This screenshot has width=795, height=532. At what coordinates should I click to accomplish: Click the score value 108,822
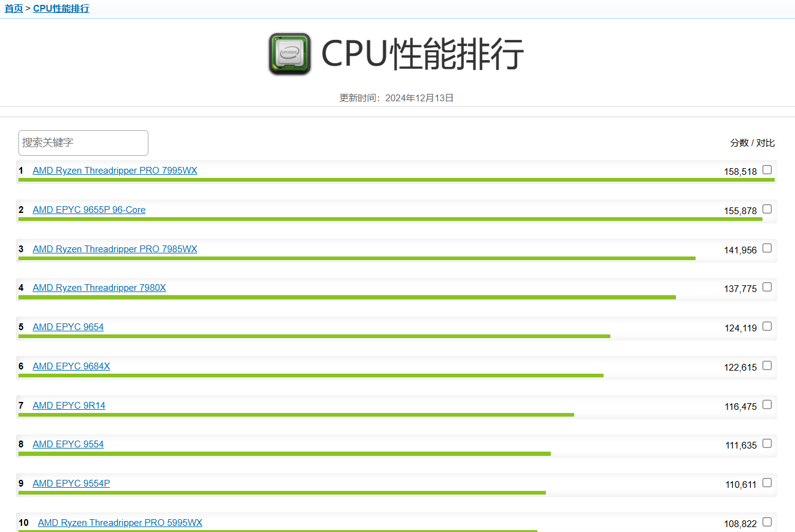[x=740, y=524]
